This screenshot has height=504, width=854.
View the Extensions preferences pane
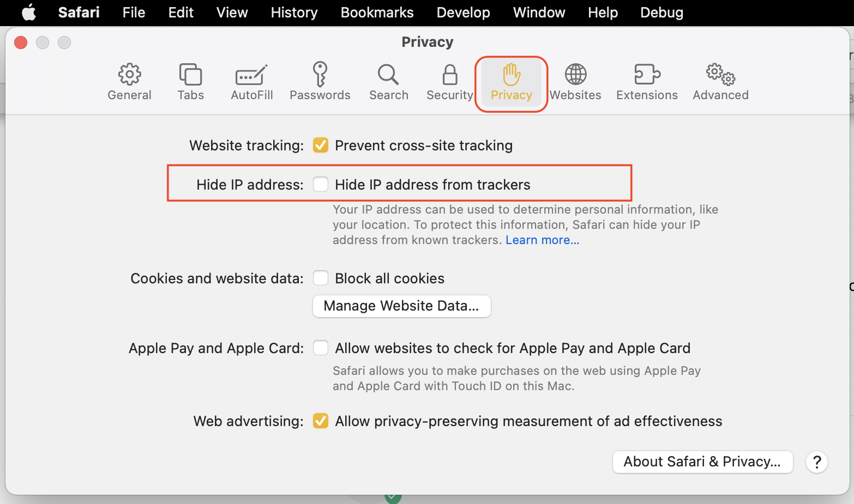[647, 82]
